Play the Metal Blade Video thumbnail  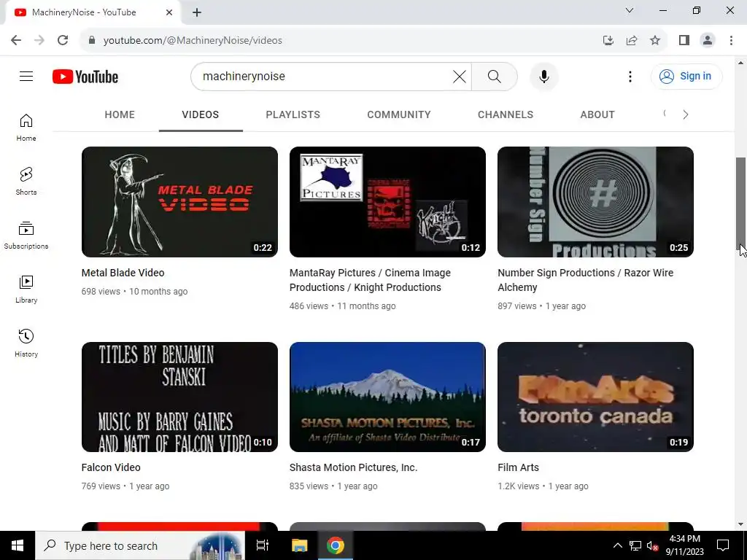(x=179, y=202)
